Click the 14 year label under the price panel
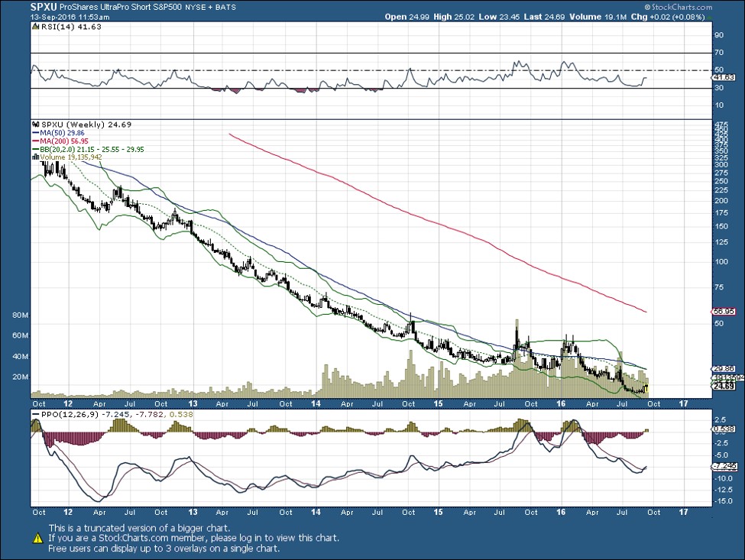This screenshot has width=745, height=560. pos(316,403)
